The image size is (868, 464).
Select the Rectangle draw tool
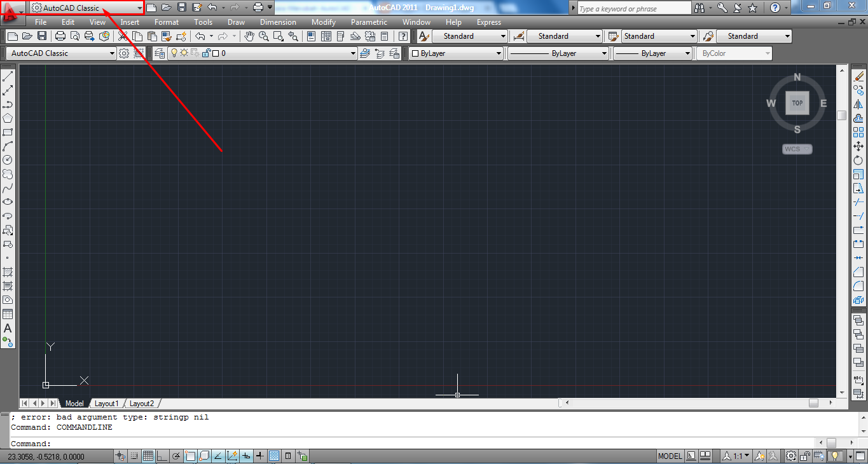pyautogui.click(x=8, y=132)
